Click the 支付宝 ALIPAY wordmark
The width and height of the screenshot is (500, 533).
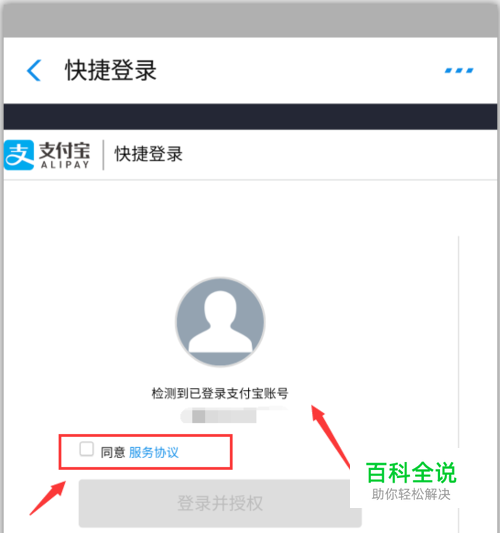click(65, 155)
